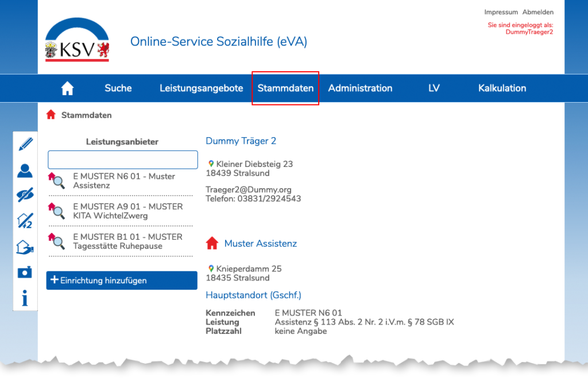The width and height of the screenshot is (588, 378).
Task: Open the Suche menu item
Action: point(118,88)
